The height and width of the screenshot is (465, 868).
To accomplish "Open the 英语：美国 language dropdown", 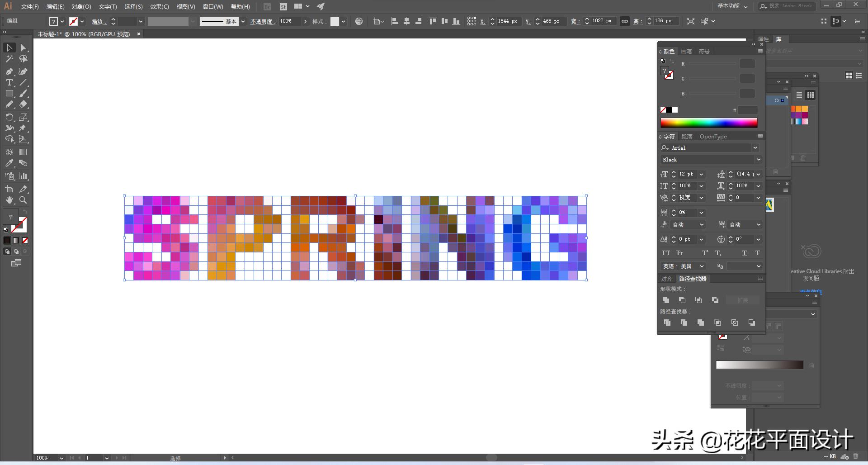I will (x=702, y=266).
